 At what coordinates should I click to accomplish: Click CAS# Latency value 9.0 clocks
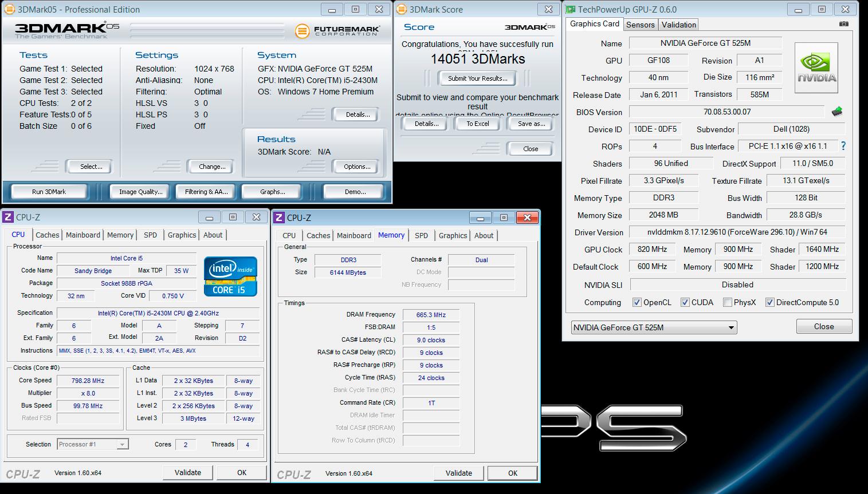431,340
